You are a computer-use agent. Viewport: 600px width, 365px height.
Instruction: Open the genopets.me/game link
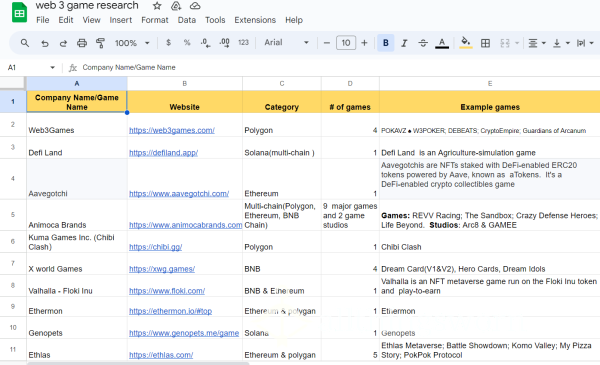184,333
